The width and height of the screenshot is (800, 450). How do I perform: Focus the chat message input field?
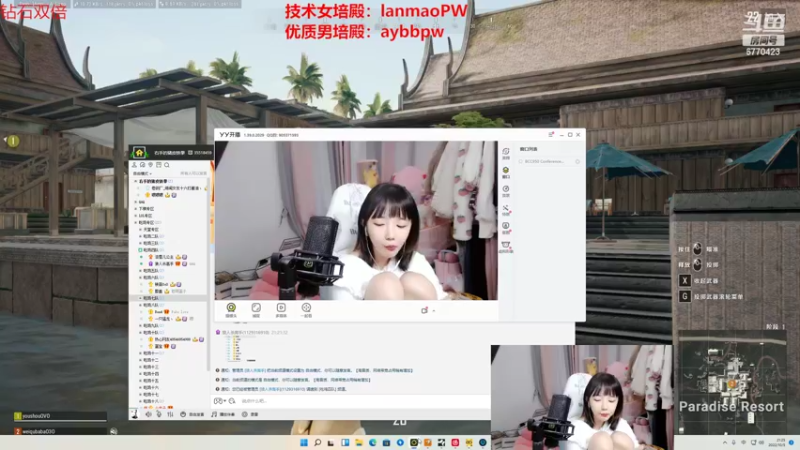(363, 401)
